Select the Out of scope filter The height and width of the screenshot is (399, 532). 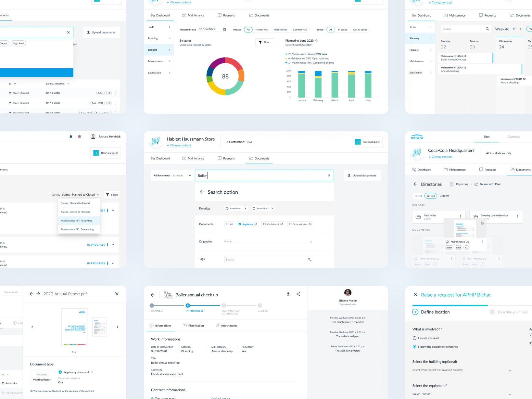360,30
